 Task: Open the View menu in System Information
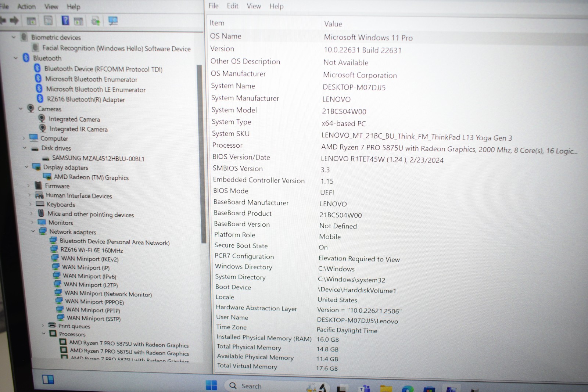click(x=254, y=6)
